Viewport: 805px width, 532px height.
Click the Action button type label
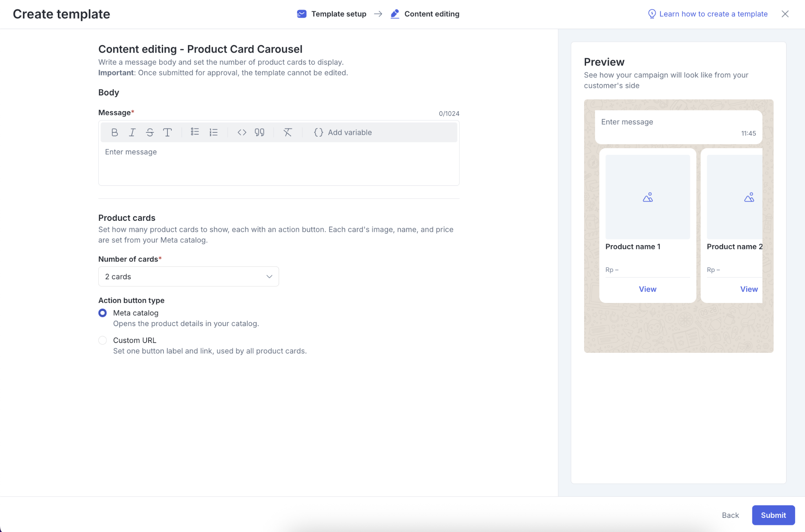[x=131, y=301]
